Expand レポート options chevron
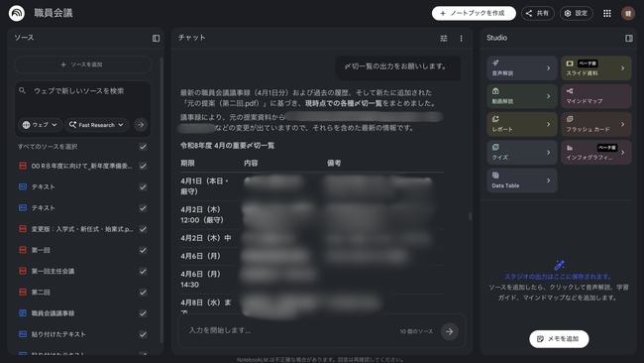The image size is (644, 363). pos(548,124)
